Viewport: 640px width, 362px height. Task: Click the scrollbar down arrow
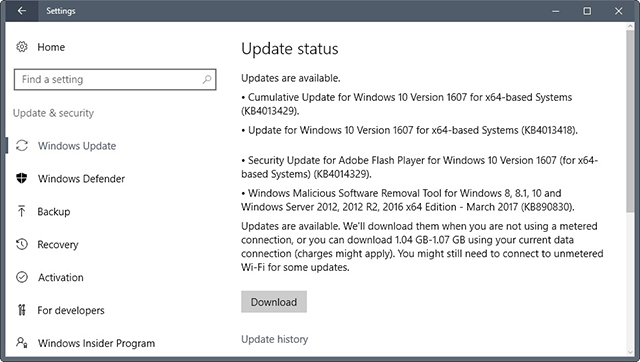pyautogui.click(x=630, y=352)
